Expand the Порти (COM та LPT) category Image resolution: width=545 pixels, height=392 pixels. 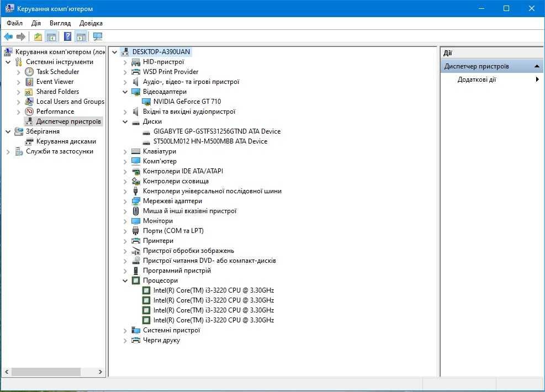coord(125,231)
